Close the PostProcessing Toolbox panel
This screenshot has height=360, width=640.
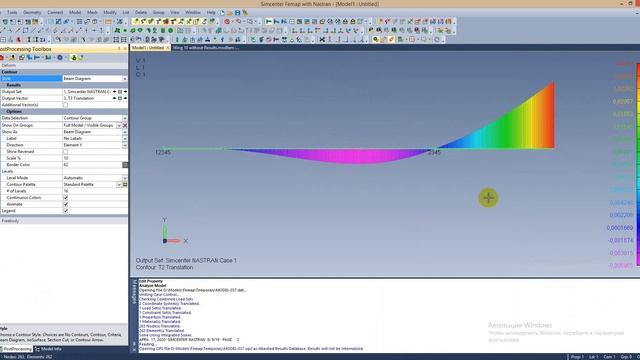click(125, 49)
